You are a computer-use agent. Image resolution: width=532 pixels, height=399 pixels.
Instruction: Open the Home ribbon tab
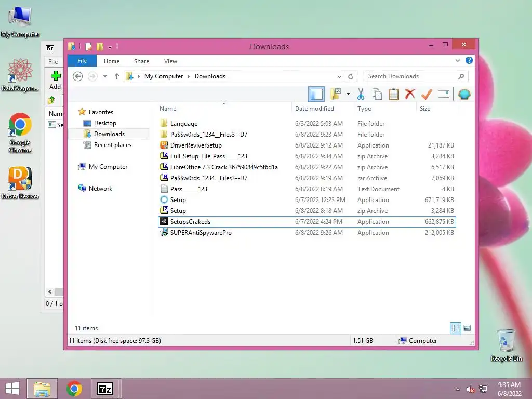tap(112, 61)
